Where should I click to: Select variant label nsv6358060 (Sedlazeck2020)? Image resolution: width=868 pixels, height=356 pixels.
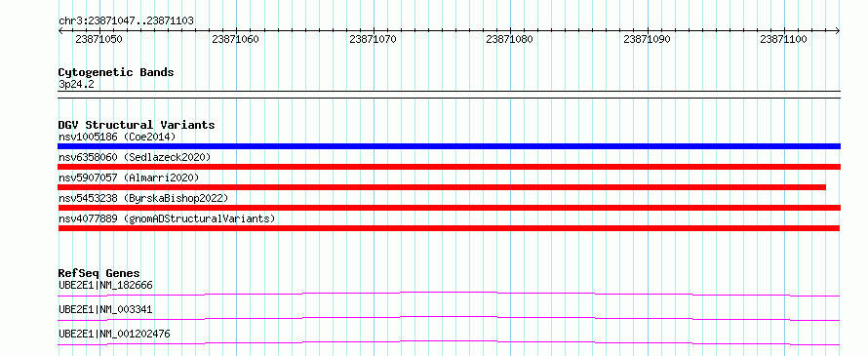(135, 157)
